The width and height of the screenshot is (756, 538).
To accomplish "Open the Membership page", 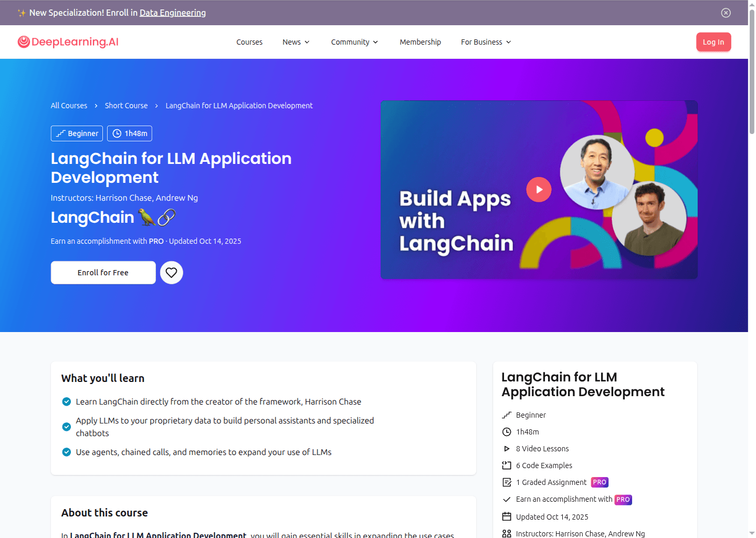I will (421, 42).
